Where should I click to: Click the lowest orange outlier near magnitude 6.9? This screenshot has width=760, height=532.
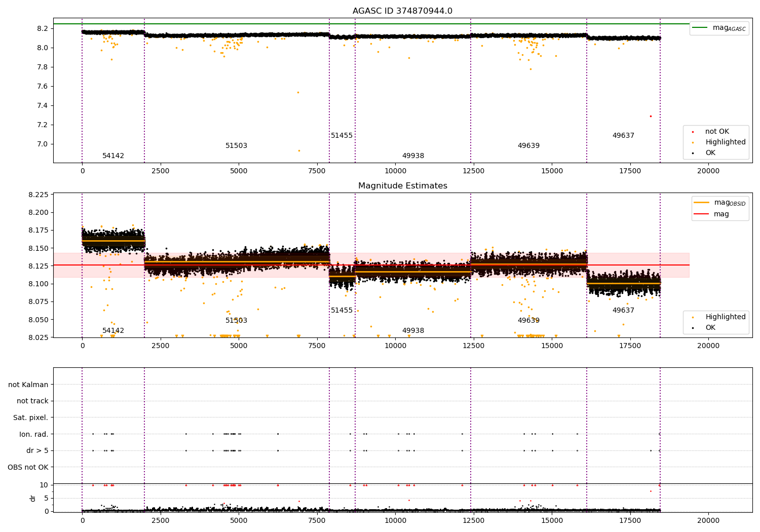pos(299,150)
